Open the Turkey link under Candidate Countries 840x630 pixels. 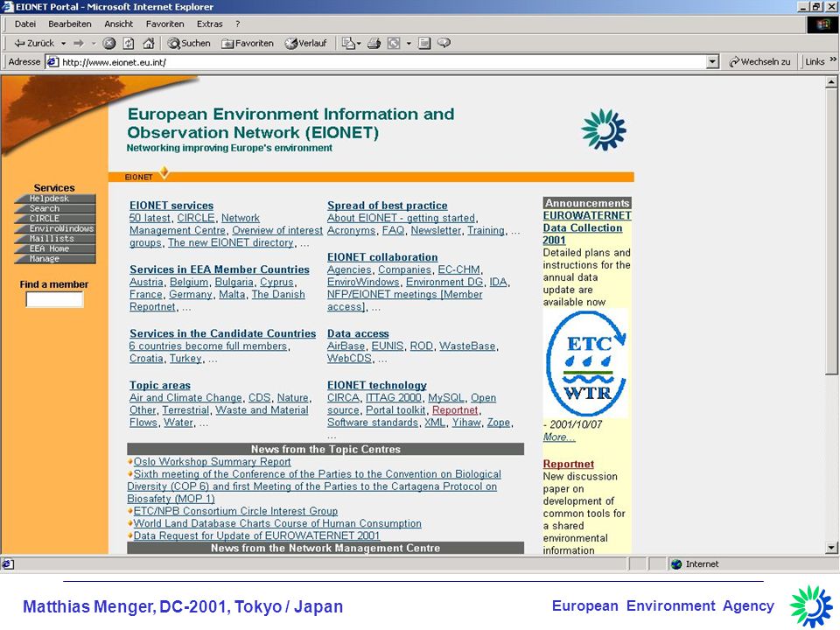[185, 359]
